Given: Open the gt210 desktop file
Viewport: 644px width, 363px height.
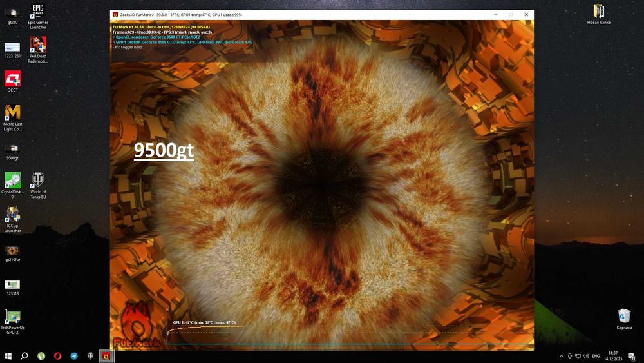Looking at the screenshot, I should [x=12, y=15].
